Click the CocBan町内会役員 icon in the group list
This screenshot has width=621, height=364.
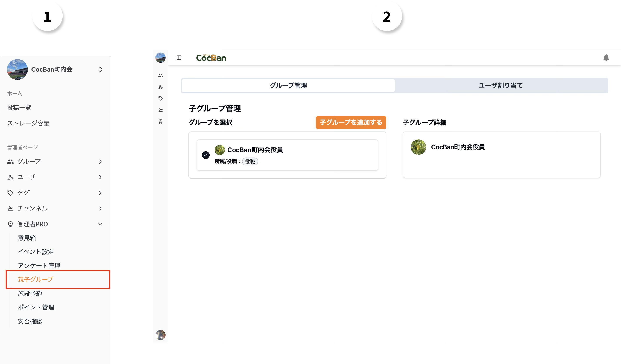click(x=220, y=150)
